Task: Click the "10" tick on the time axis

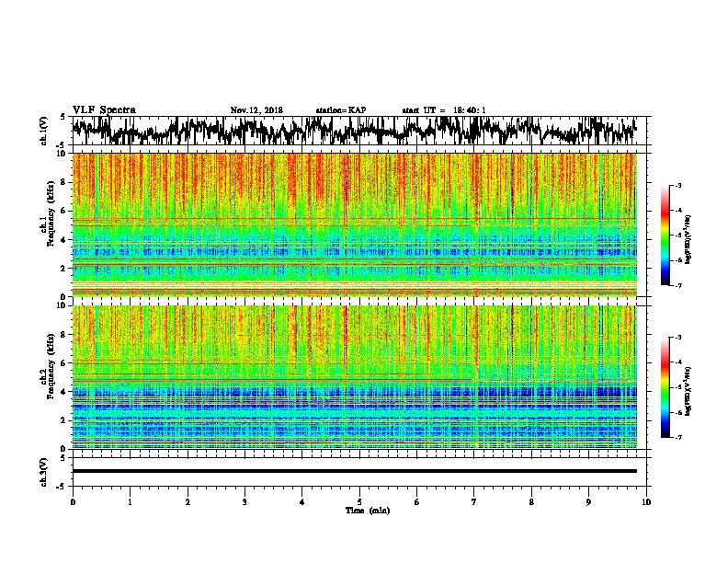Action: [646, 502]
